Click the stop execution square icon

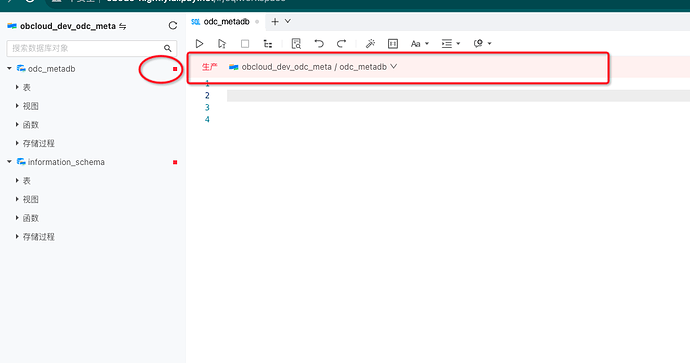coord(245,44)
